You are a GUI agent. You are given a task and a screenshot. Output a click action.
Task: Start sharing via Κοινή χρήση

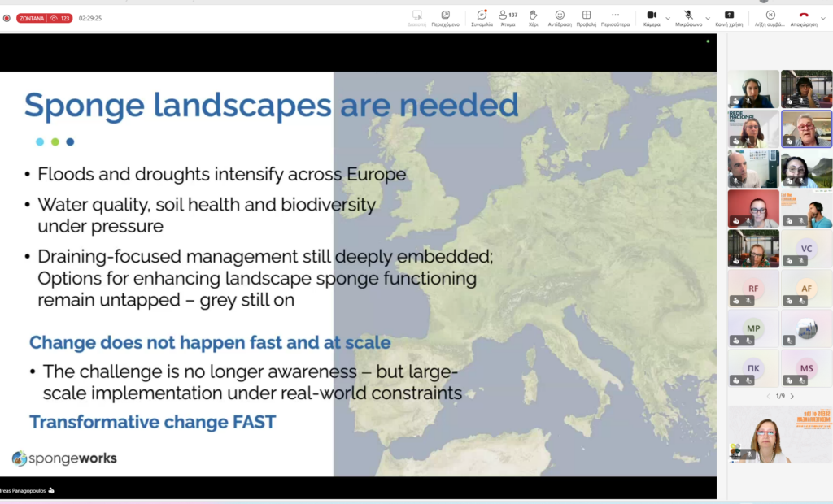(x=729, y=18)
